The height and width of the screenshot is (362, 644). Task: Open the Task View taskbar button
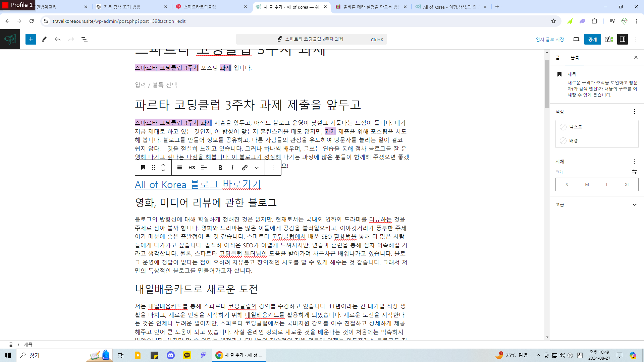[x=121, y=355]
